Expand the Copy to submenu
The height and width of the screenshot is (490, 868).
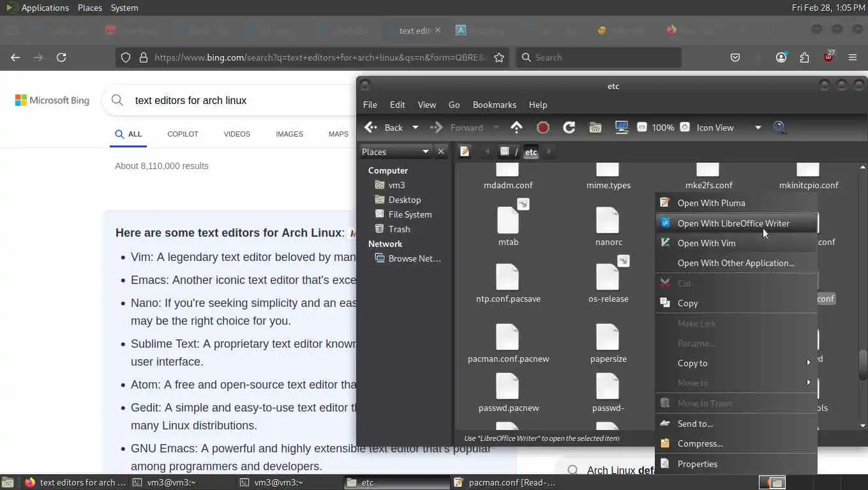[x=736, y=363]
